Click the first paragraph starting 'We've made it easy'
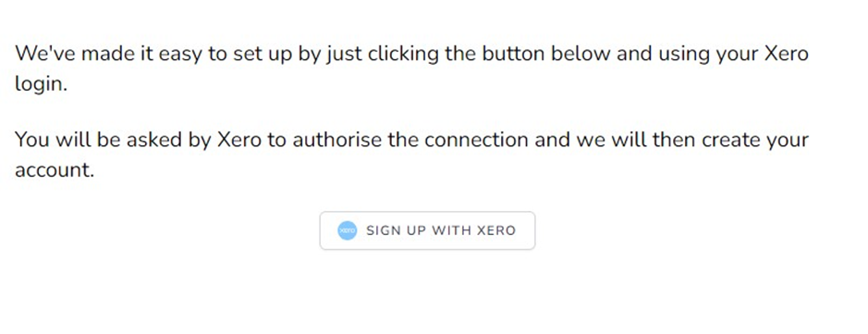The height and width of the screenshot is (334, 868). tap(411, 69)
